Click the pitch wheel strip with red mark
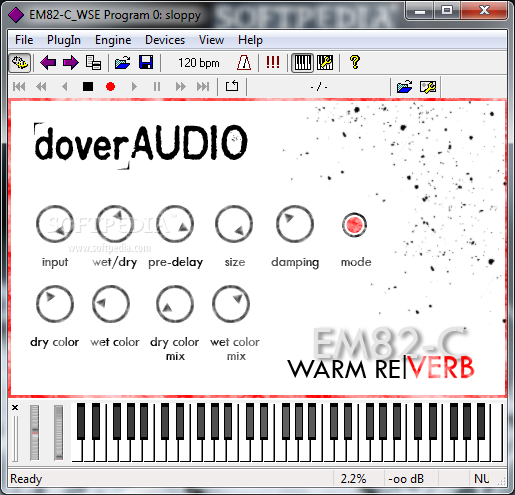The image size is (515, 495). [x=35, y=433]
